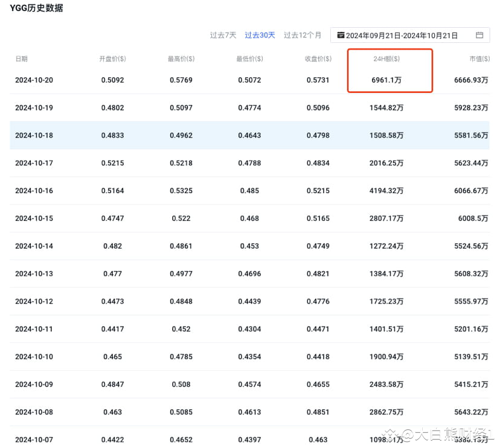Image resolution: width=500 pixels, height=448 pixels.
Task: Click the 0.5731 closing price value
Action: 318,80
